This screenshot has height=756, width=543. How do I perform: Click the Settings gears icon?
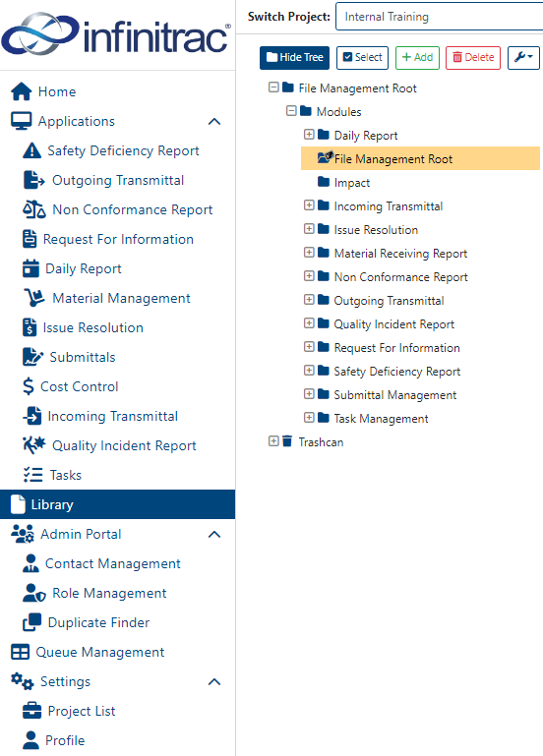pyautogui.click(x=23, y=681)
